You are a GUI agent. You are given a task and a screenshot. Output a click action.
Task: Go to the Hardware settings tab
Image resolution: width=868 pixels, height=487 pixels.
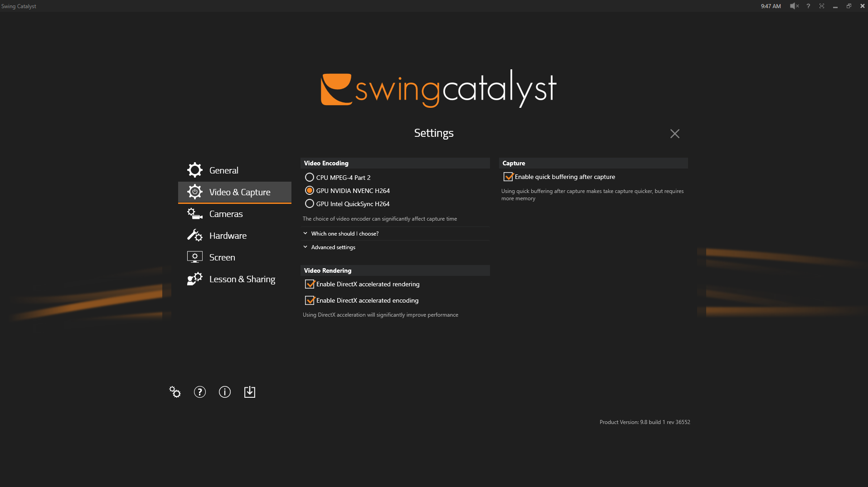228,236
